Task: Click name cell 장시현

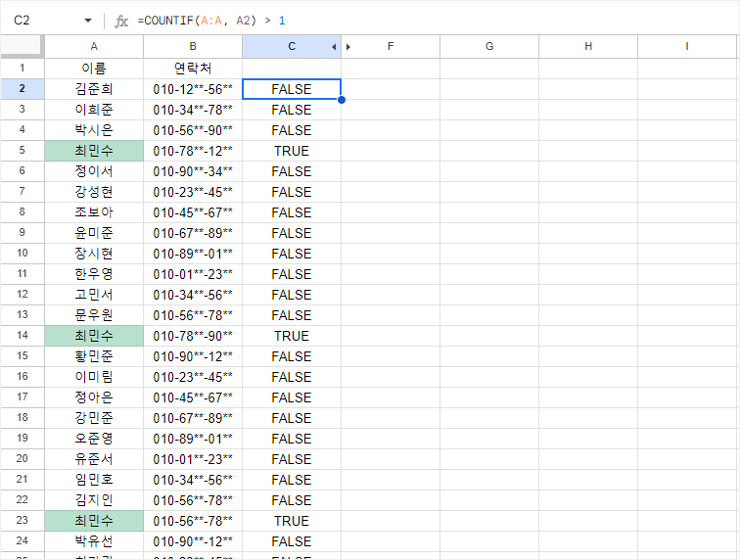Action: 94,254
